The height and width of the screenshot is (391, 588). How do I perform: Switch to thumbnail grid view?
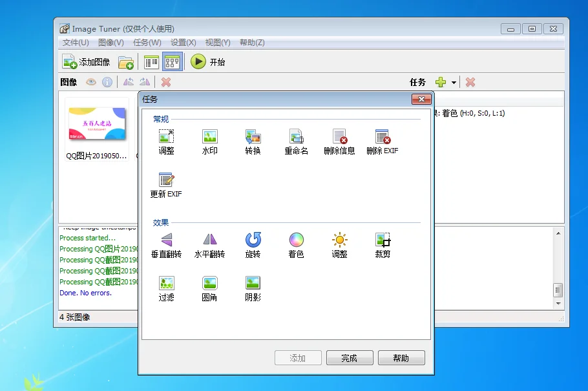coord(172,62)
